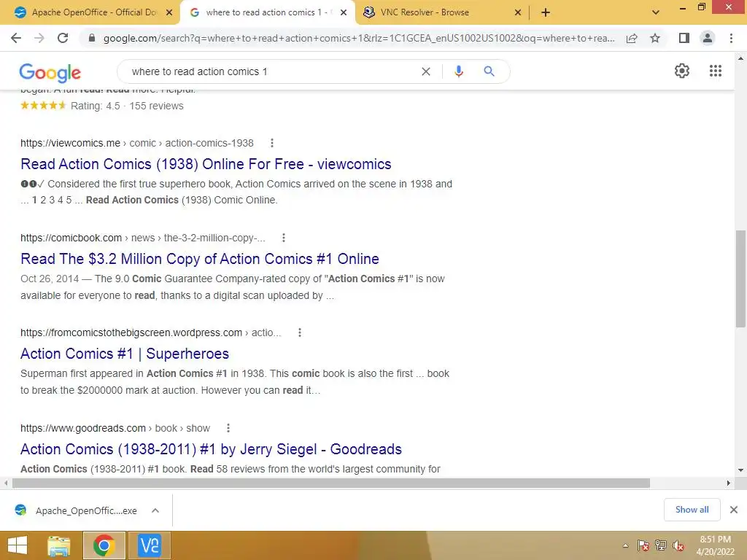This screenshot has height=560, width=747.
Task: Start voice search with microphone
Action: coord(459,71)
